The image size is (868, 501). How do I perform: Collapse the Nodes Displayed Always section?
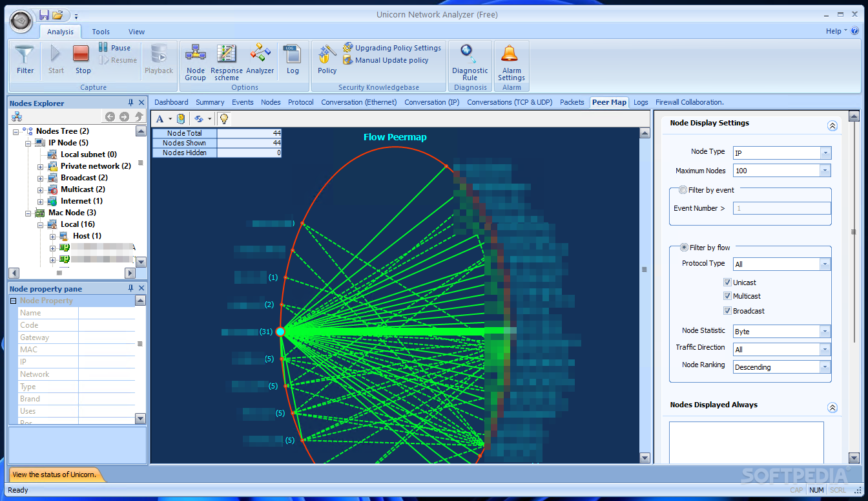[832, 408]
